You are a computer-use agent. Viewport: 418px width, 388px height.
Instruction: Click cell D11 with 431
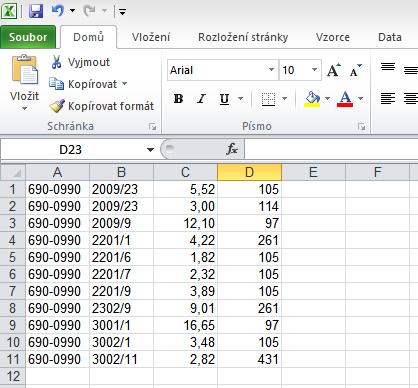tap(249, 359)
